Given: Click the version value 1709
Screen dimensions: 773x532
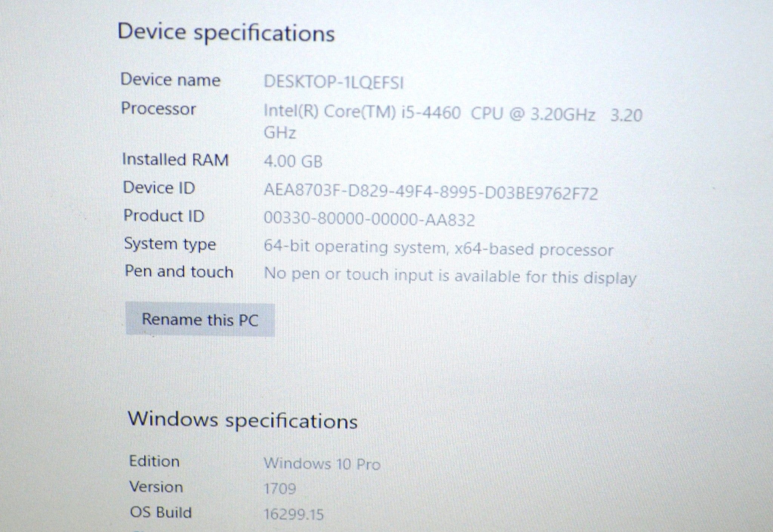Looking at the screenshot, I should (x=280, y=489).
